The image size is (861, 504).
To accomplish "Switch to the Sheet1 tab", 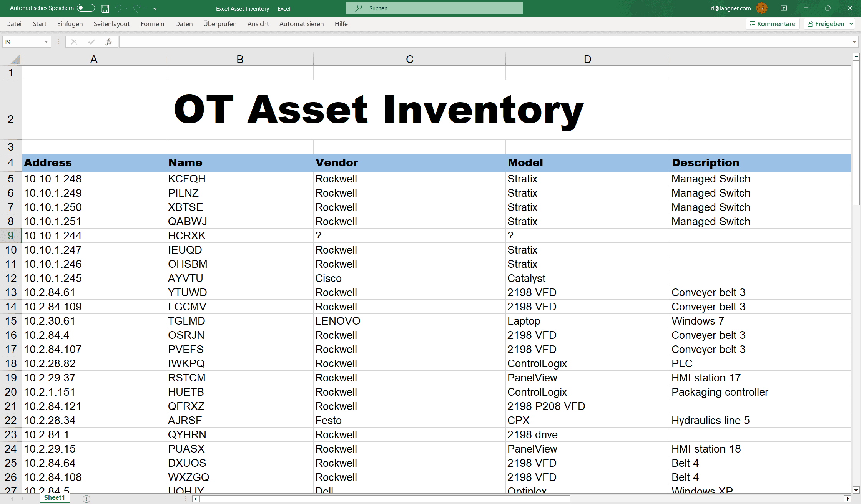I will [x=55, y=498].
